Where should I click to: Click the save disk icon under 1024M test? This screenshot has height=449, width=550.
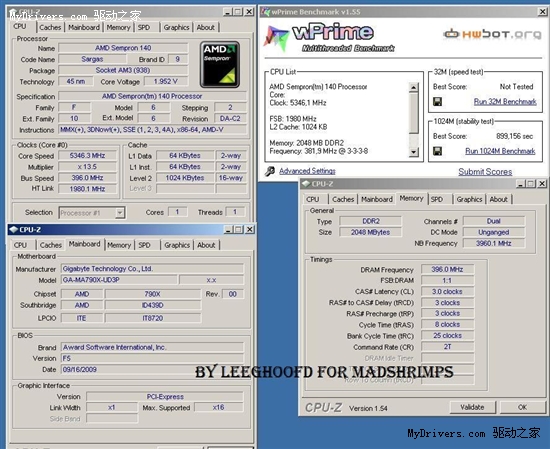(437, 151)
